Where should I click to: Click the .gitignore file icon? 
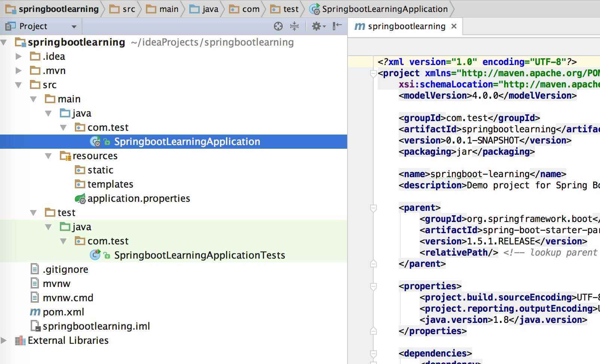(35, 269)
